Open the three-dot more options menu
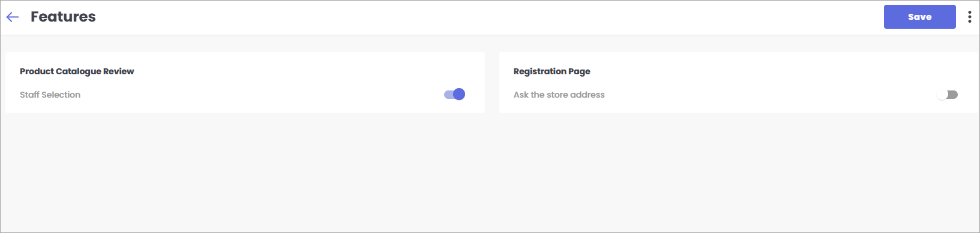The height and width of the screenshot is (233, 980). [969, 17]
